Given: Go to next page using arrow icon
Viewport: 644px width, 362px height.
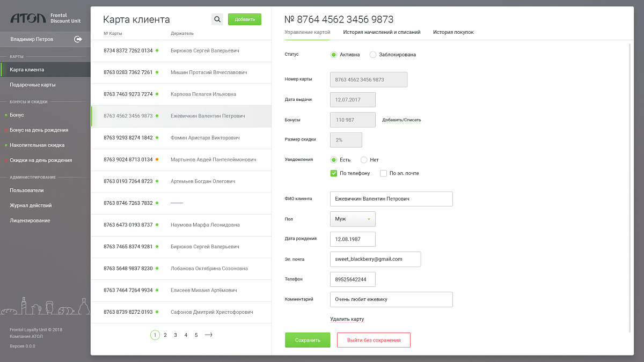Looking at the screenshot, I should point(209,335).
